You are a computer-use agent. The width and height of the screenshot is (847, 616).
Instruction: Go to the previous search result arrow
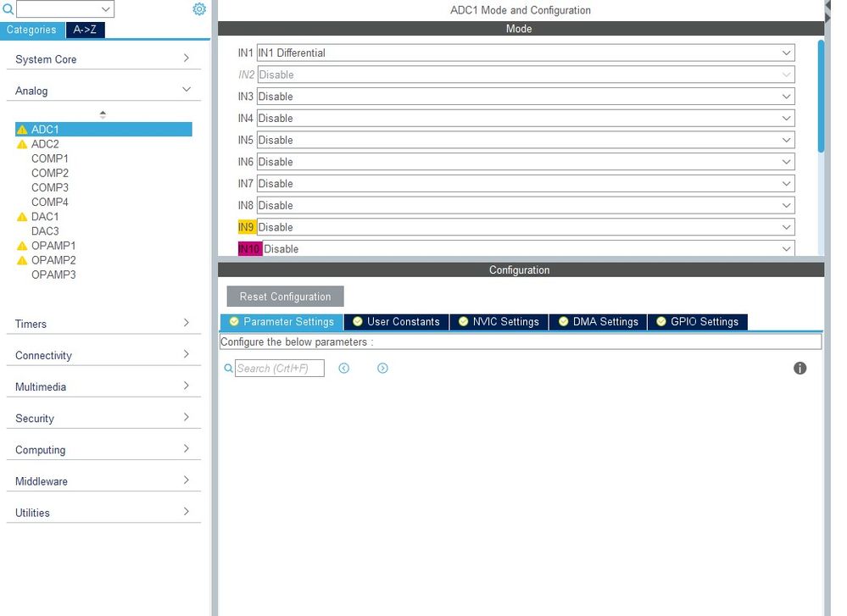343,369
